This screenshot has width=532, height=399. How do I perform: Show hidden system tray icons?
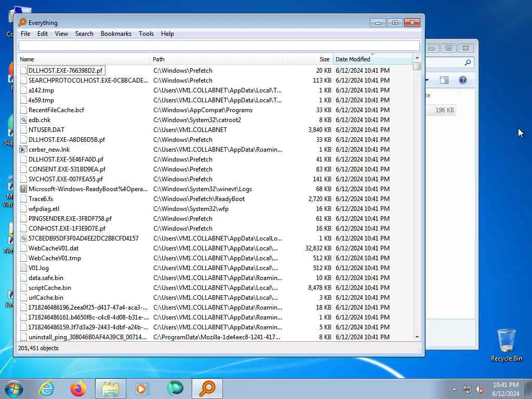click(454, 389)
